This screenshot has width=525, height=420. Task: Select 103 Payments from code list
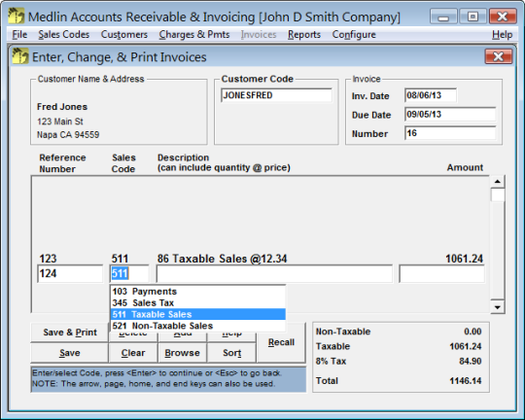pos(198,292)
